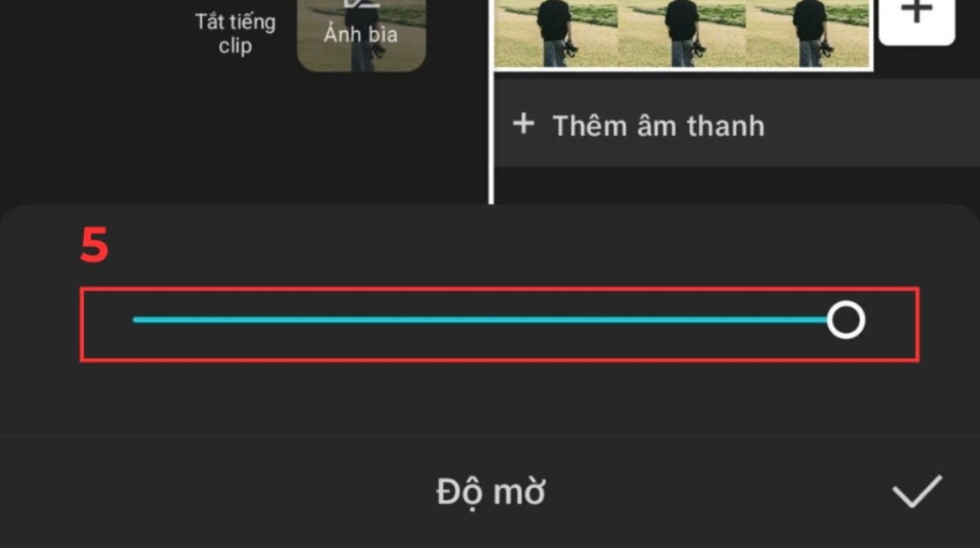Click the Độ mờ panel title
The width and height of the screenshot is (980, 548).
(x=491, y=492)
